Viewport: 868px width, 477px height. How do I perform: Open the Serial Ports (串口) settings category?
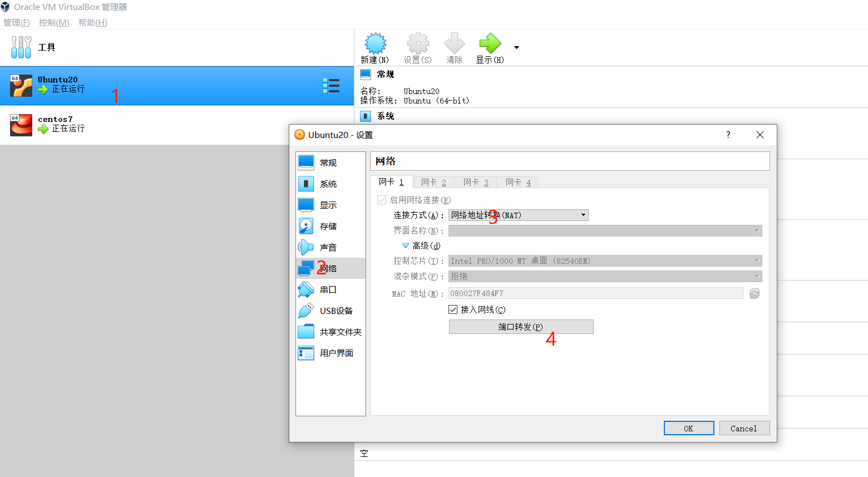click(x=331, y=289)
